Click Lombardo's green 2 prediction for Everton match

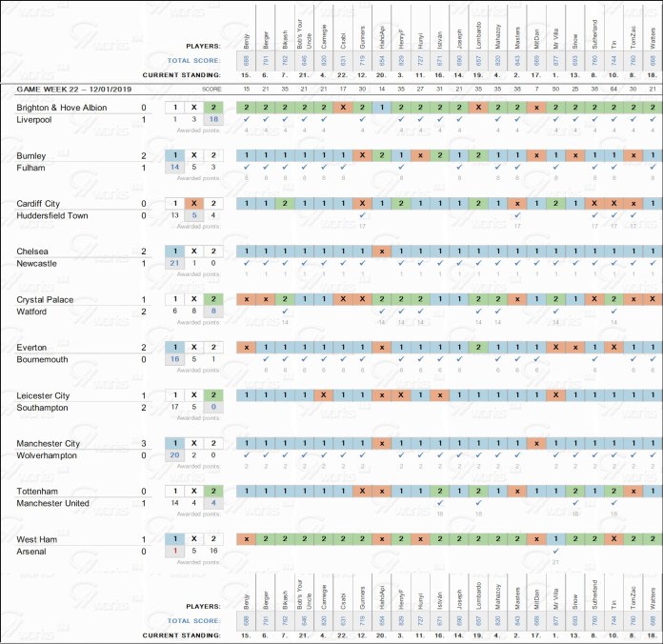[x=478, y=348]
